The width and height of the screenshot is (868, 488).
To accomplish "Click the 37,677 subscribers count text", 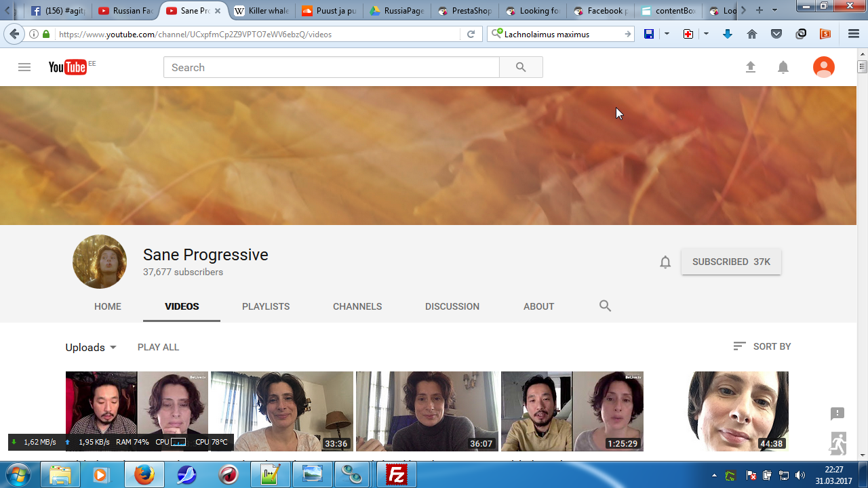I will pos(183,272).
